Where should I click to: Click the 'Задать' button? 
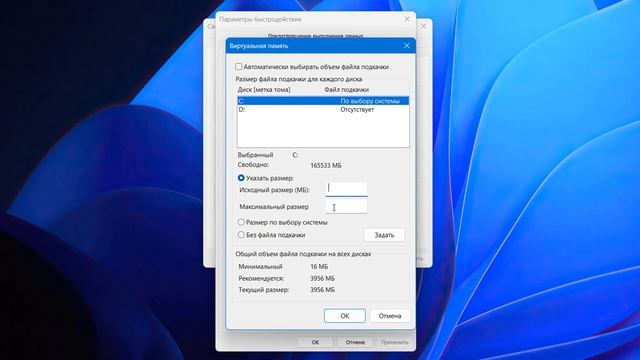pos(384,235)
